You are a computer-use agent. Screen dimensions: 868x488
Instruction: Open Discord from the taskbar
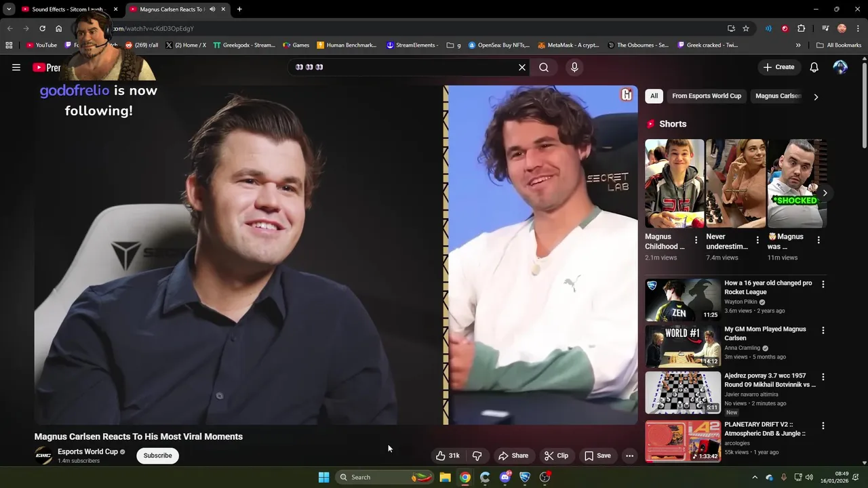pyautogui.click(x=505, y=477)
